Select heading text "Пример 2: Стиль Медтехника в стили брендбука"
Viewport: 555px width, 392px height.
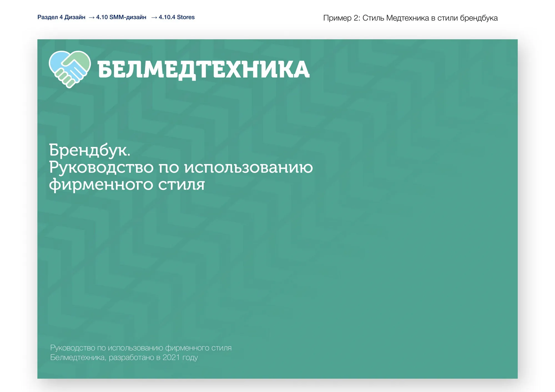pos(410,18)
